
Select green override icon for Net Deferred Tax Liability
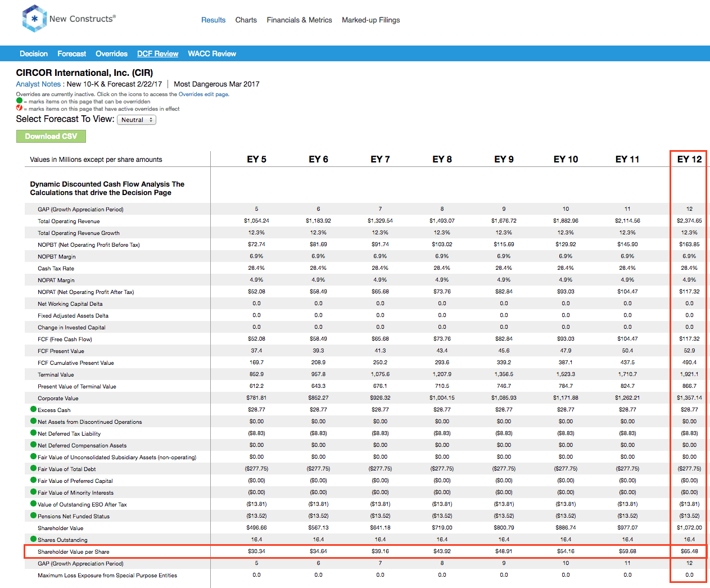click(34, 433)
